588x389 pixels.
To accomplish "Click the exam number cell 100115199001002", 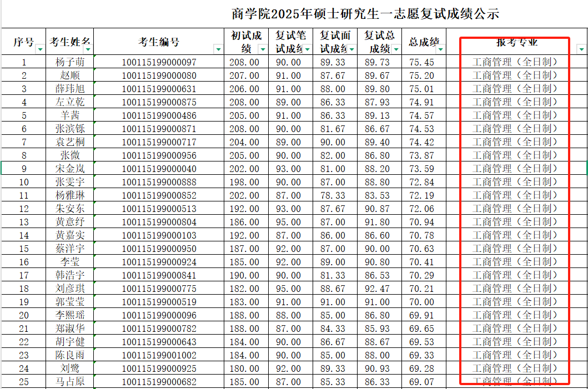I will 159,355.
